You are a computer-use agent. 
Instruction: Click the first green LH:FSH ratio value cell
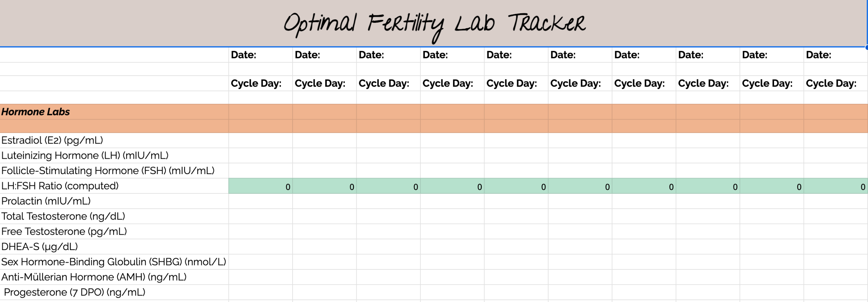tap(260, 186)
